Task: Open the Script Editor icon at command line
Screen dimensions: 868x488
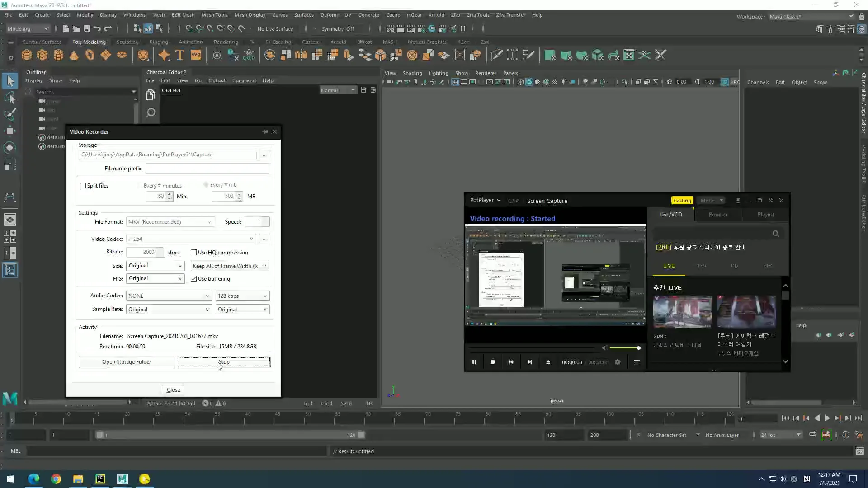Action: coord(859,451)
